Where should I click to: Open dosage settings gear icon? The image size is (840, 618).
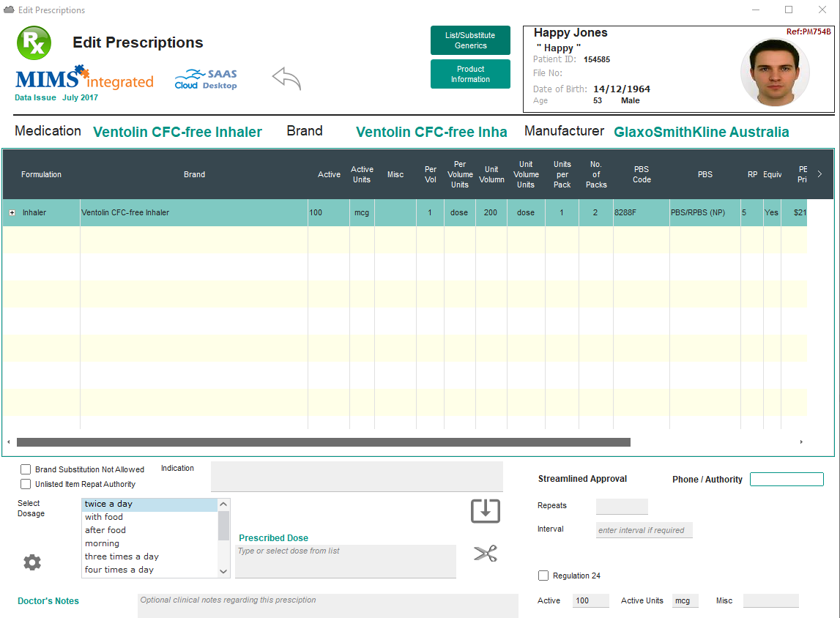[x=32, y=562]
